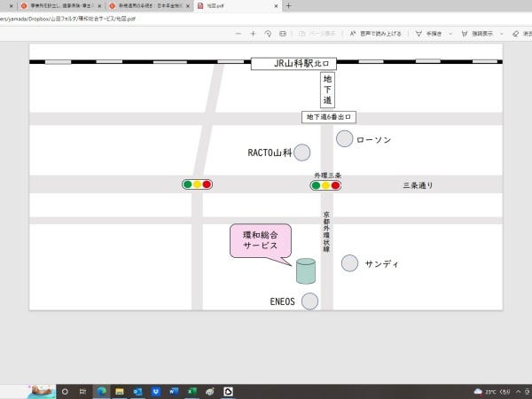Open Outlook from taskbar
Screen dimensions: 532x399
[x=137, y=392]
